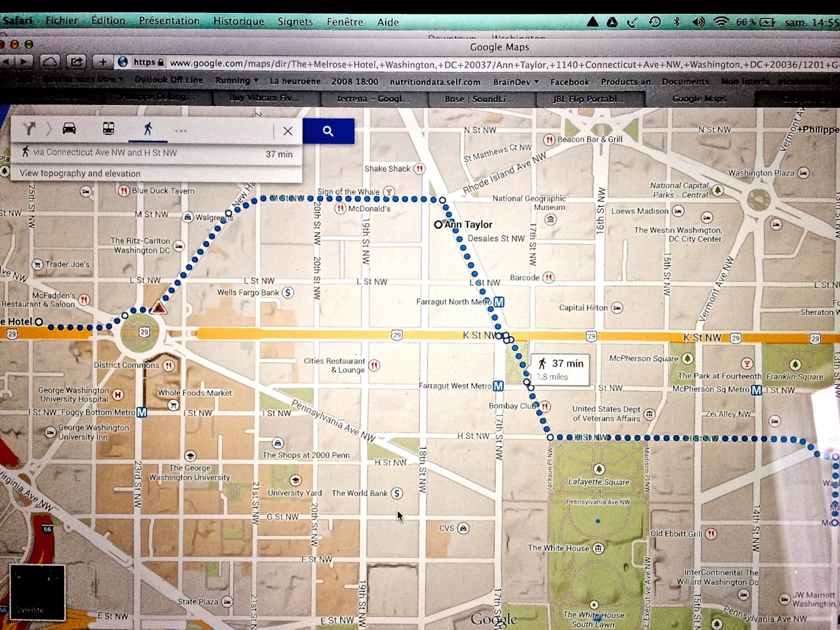
Task: Click the Farragut North Metro station icon
Action: point(499,302)
